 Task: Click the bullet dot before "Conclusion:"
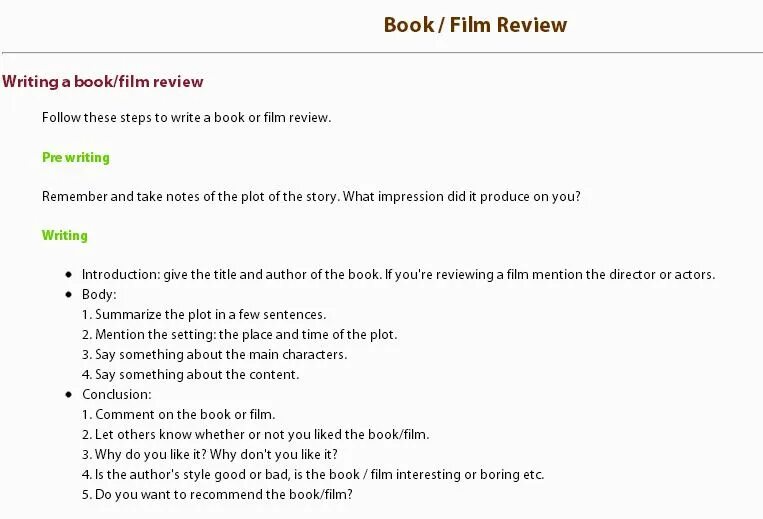[69, 394]
